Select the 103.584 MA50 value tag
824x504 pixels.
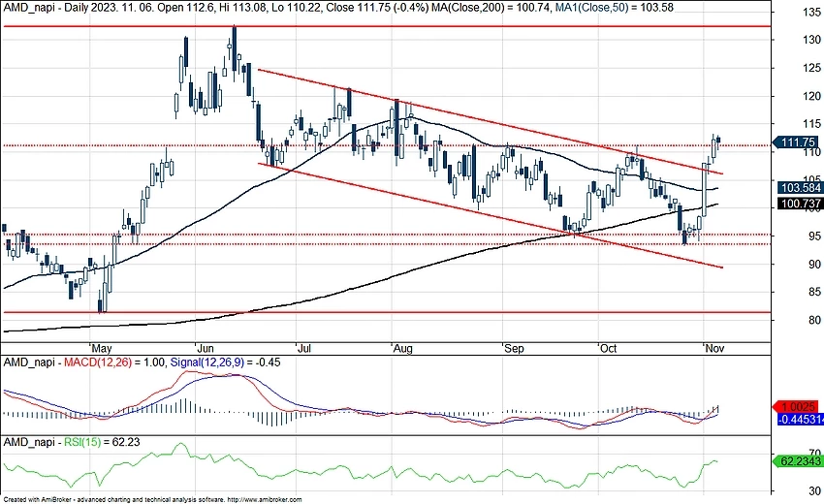tap(799, 188)
